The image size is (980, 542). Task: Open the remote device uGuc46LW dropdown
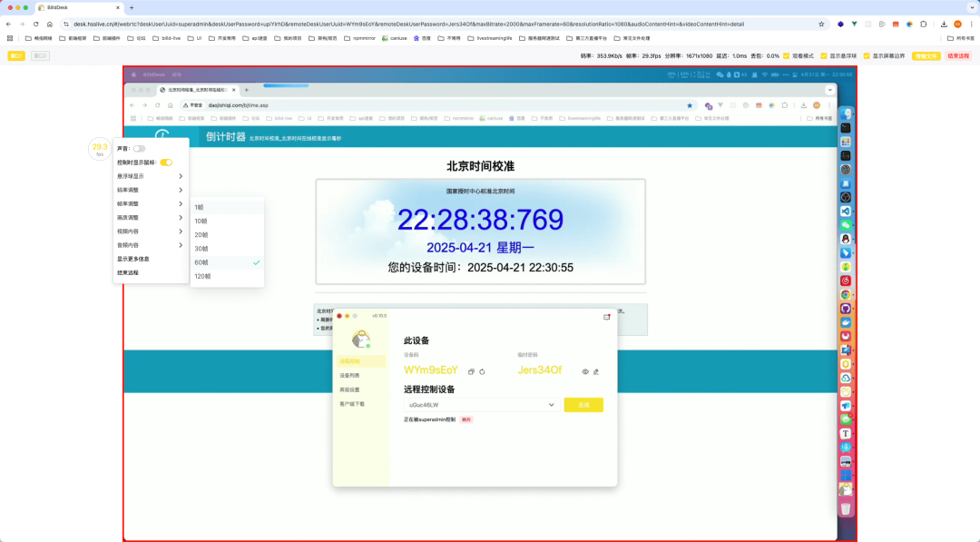pyautogui.click(x=481, y=405)
